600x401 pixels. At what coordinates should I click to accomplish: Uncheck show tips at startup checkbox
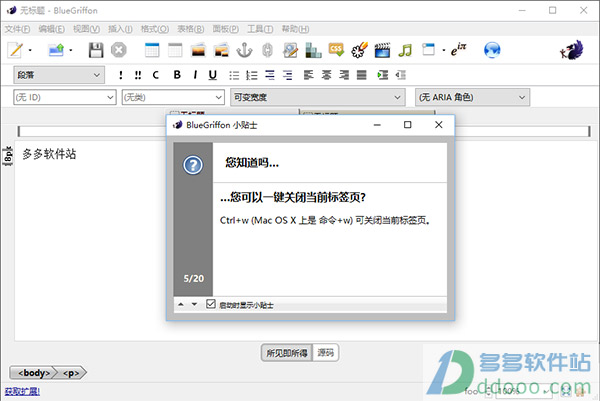tap(210, 304)
